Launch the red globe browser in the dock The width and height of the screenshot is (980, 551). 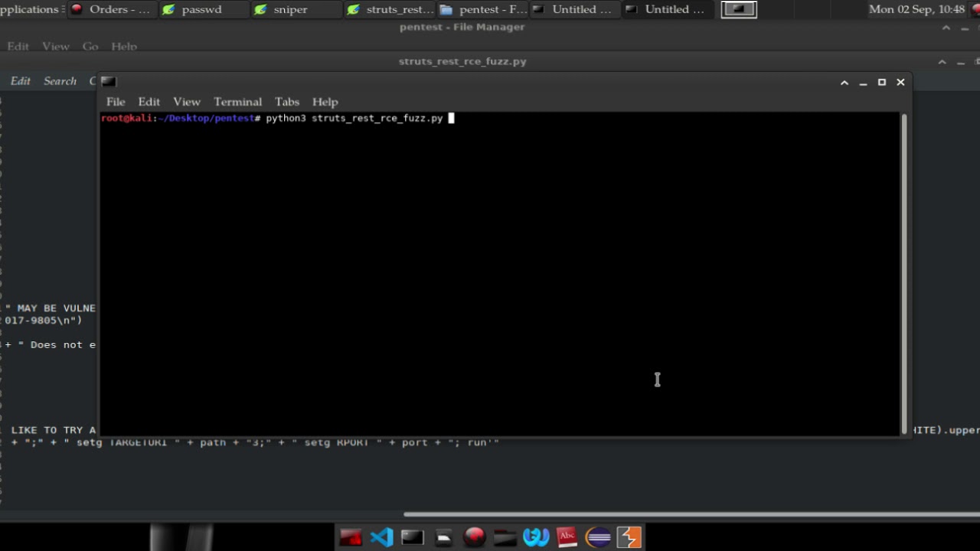(475, 537)
